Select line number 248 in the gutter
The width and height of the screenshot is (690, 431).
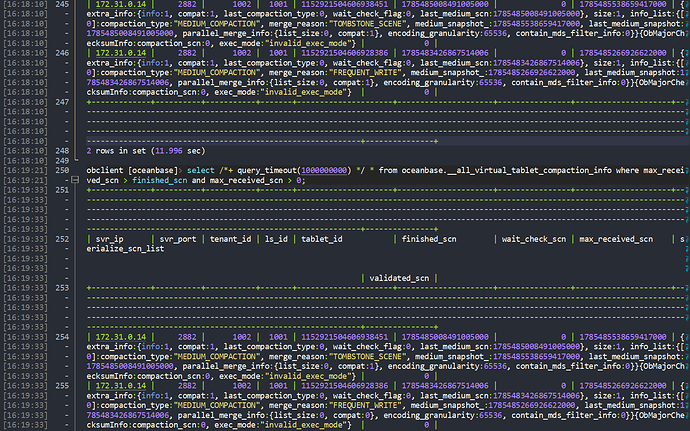pyautogui.click(x=62, y=151)
